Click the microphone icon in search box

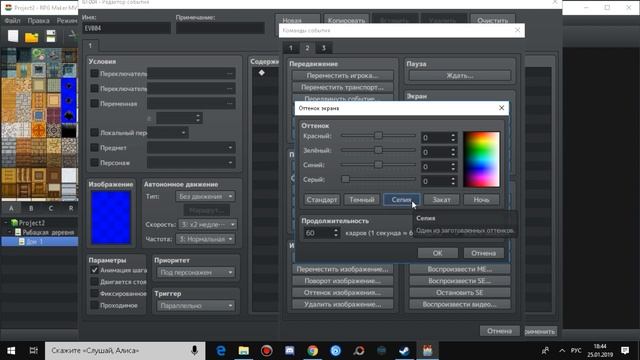(x=195, y=350)
